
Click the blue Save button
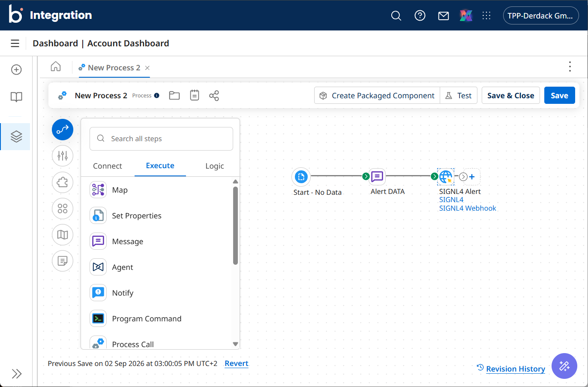560,96
